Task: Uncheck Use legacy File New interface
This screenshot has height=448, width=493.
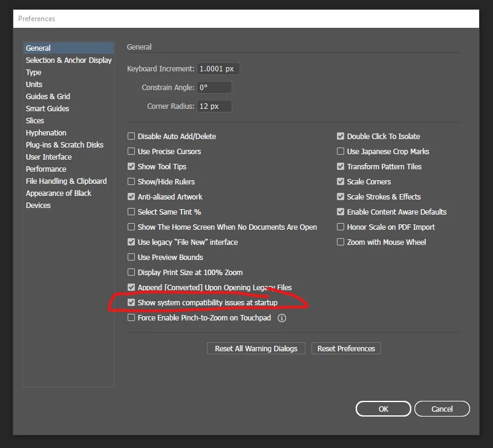Action: coord(131,242)
